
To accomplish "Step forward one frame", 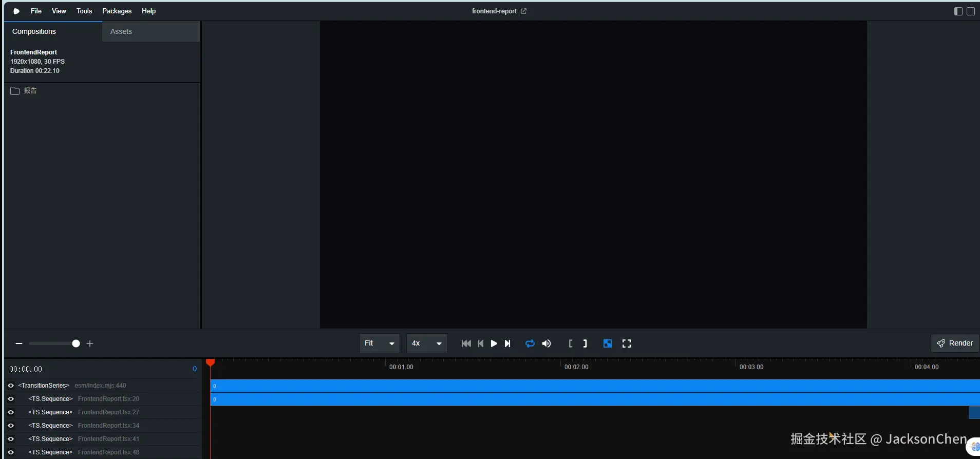I will 507,343.
